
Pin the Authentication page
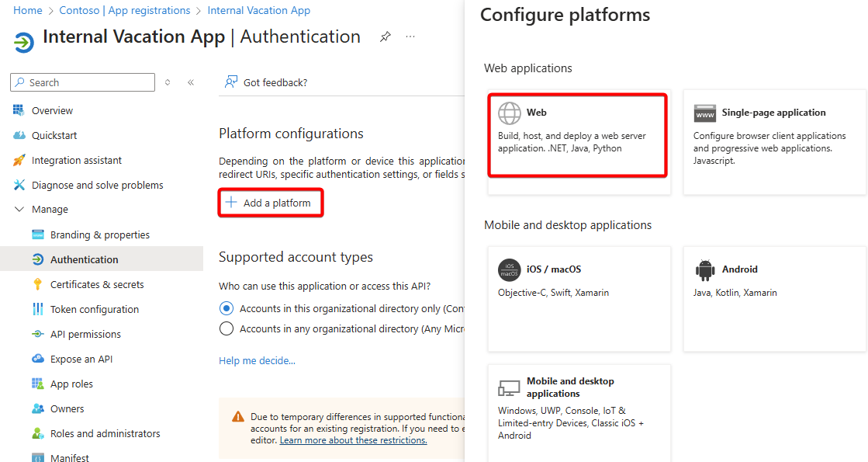pyautogui.click(x=386, y=37)
